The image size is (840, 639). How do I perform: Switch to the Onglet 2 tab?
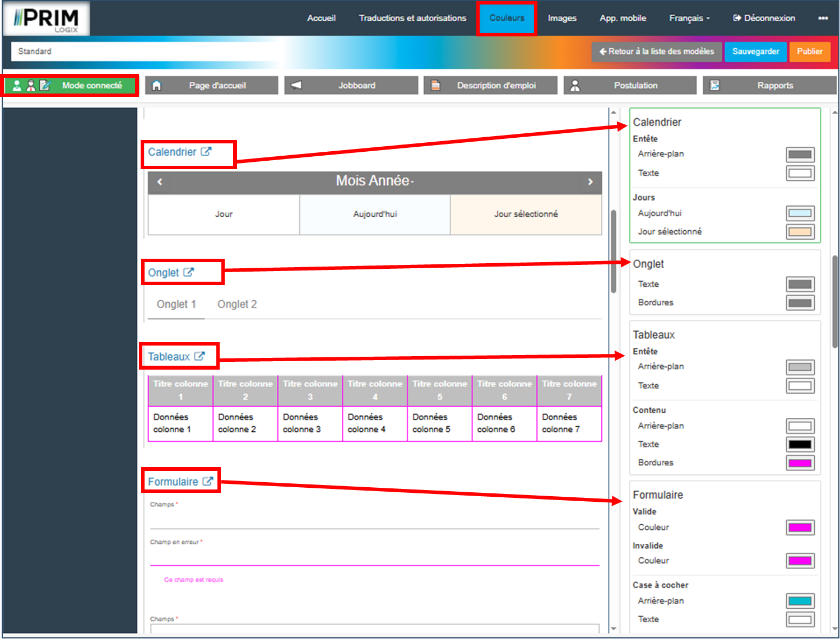(237, 304)
